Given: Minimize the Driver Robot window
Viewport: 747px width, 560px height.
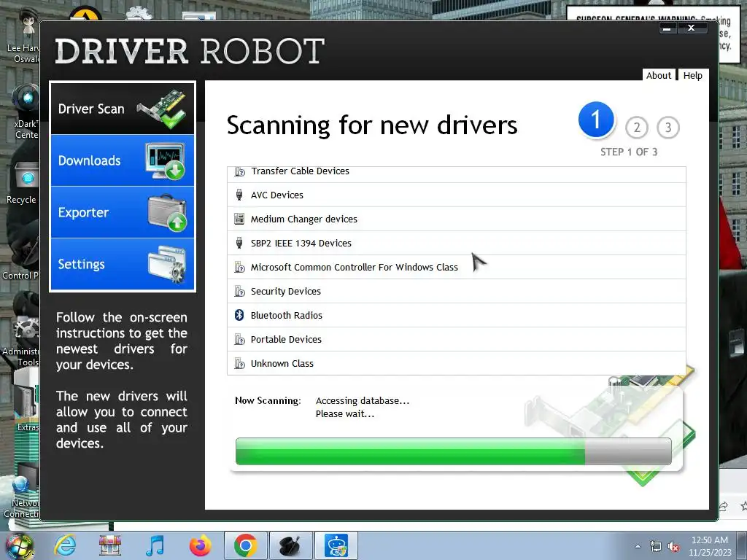Looking at the screenshot, I should [667, 28].
